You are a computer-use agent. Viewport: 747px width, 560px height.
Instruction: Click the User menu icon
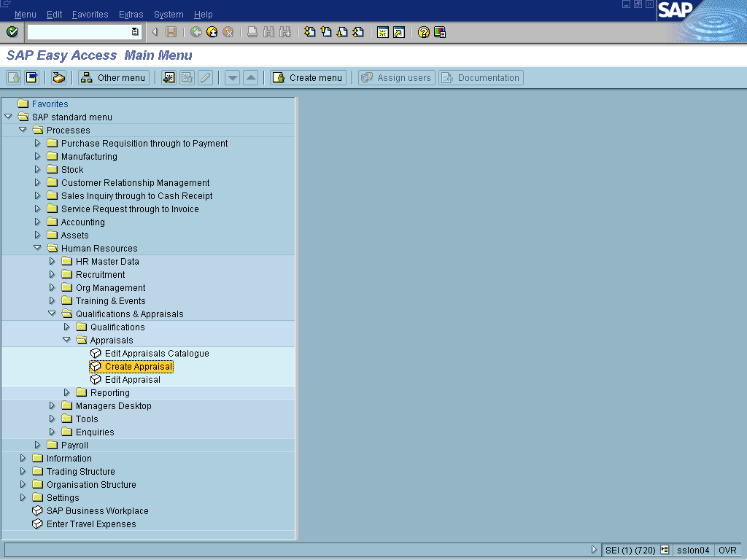[13, 77]
